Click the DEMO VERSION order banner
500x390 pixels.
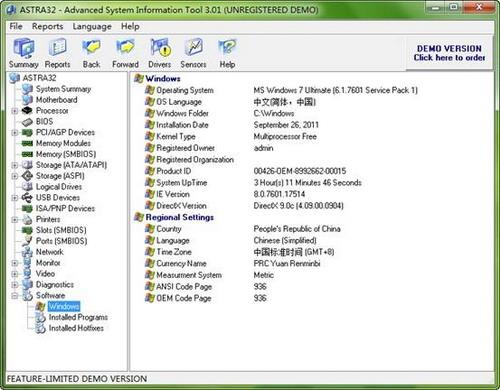[449, 53]
